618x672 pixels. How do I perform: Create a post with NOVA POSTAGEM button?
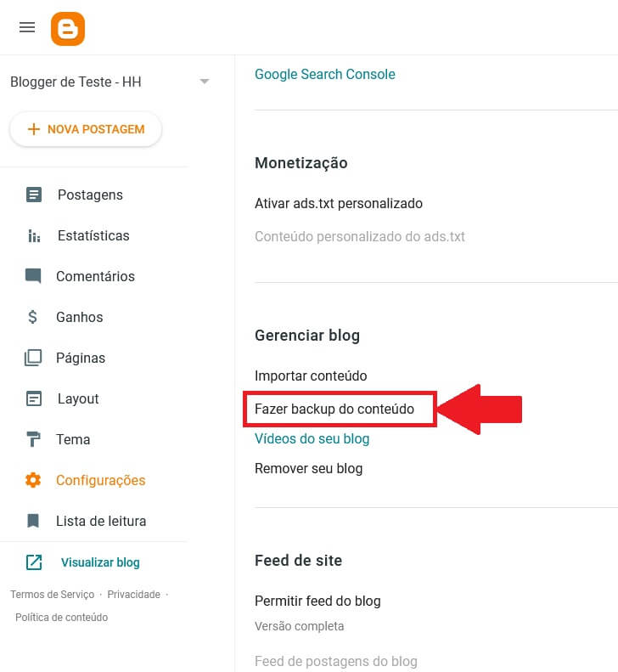coord(86,129)
